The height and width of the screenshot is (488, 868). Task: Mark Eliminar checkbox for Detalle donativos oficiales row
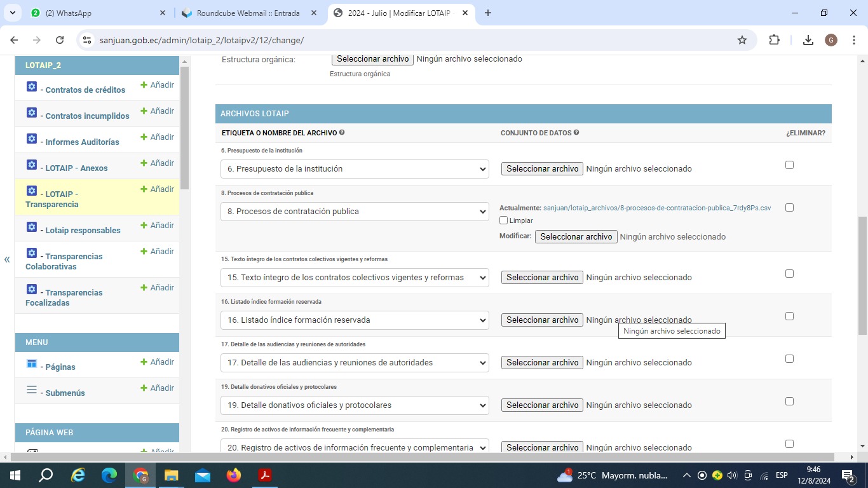pyautogui.click(x=789, y=401)
